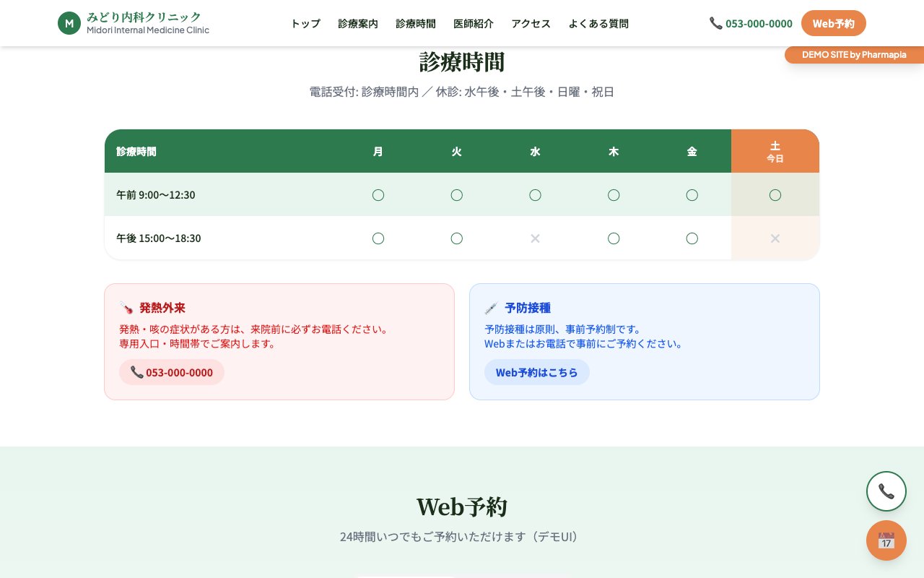
Task: Open the 医師紹介 page from the menu
Action: point(474,23)
